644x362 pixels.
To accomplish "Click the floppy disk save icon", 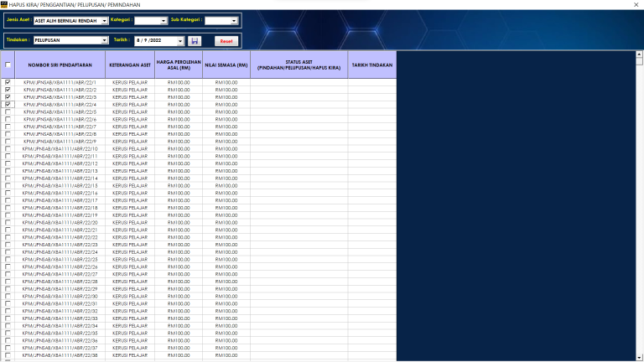I will (x=195, y=40).
